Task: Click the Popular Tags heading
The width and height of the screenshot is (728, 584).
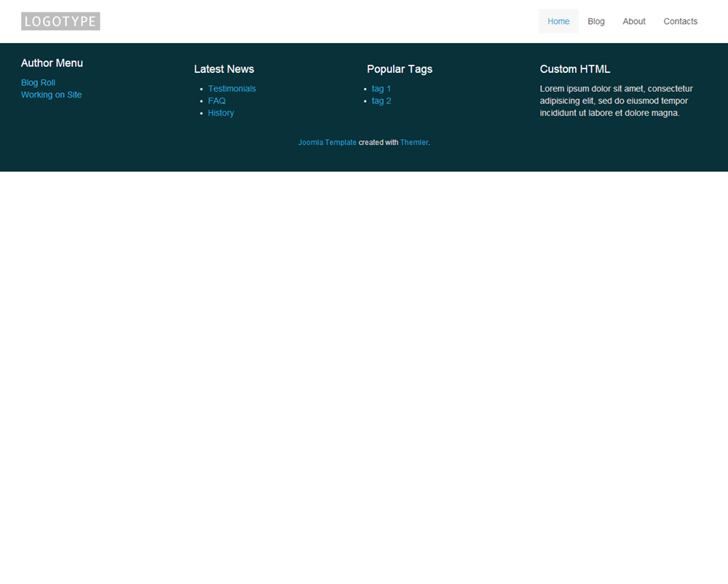Action: 399,69
